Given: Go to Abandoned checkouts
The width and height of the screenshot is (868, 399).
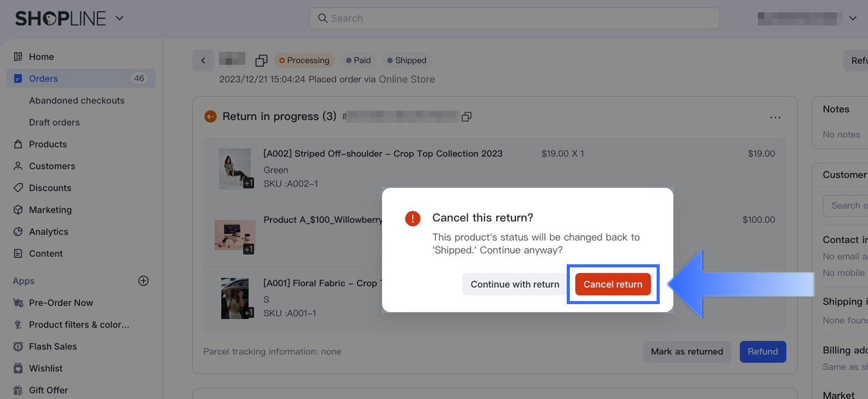Looking at the screenshot, I should (77, 101).
